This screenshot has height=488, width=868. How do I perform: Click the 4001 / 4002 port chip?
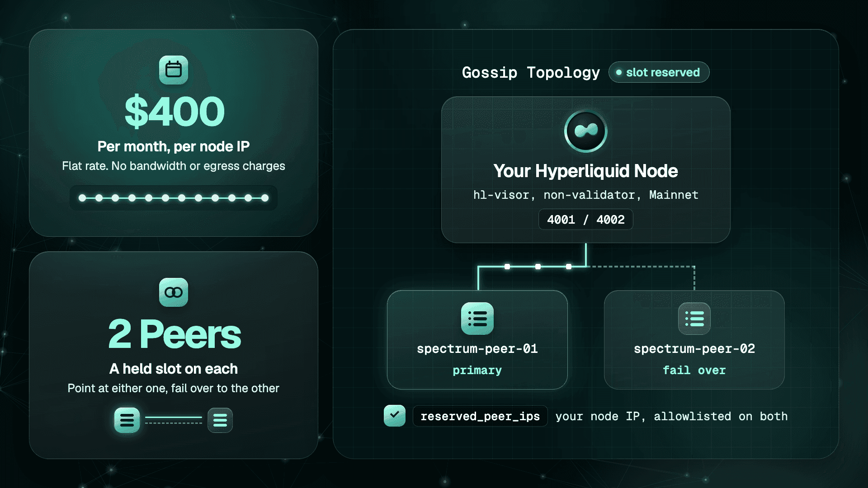pyautogui.click(x=586, y=220)
